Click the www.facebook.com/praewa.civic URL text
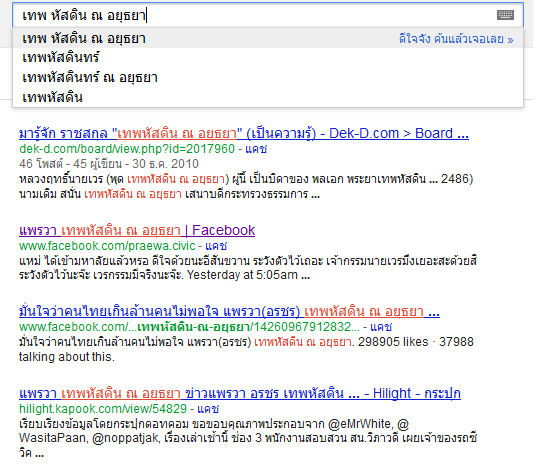This screenshot has height=472, width=539. point(107,246)
